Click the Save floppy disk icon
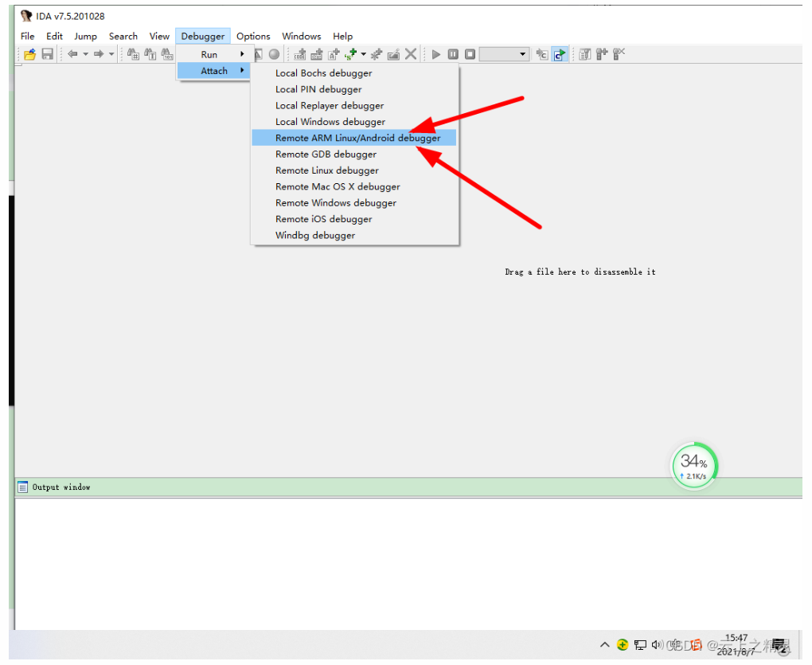Viewport: 812px width, 665px height. click(47, 54)
